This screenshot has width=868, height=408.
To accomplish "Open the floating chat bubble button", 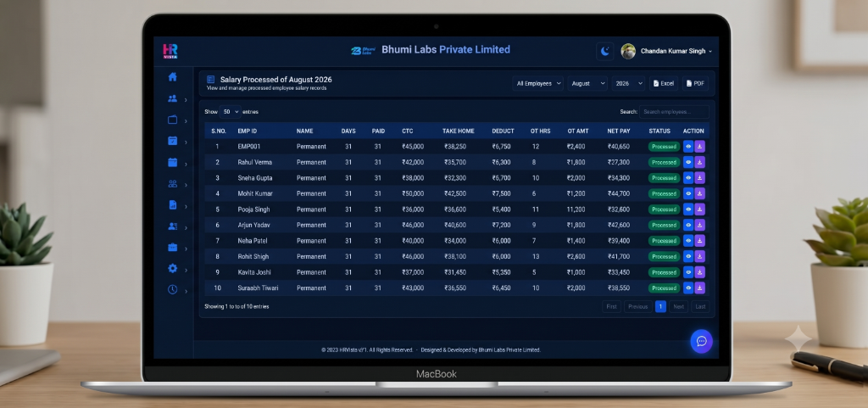I will coord(701,341).
